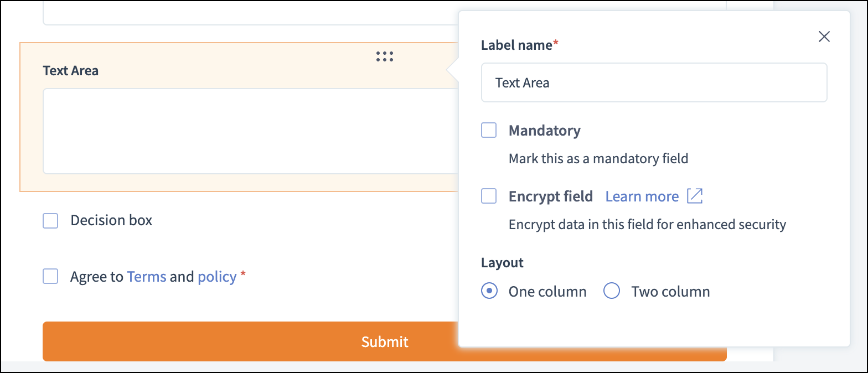Screen dimensions: 868x373
Task: Check the Decision box checkbox
Action: pos(50,221)
